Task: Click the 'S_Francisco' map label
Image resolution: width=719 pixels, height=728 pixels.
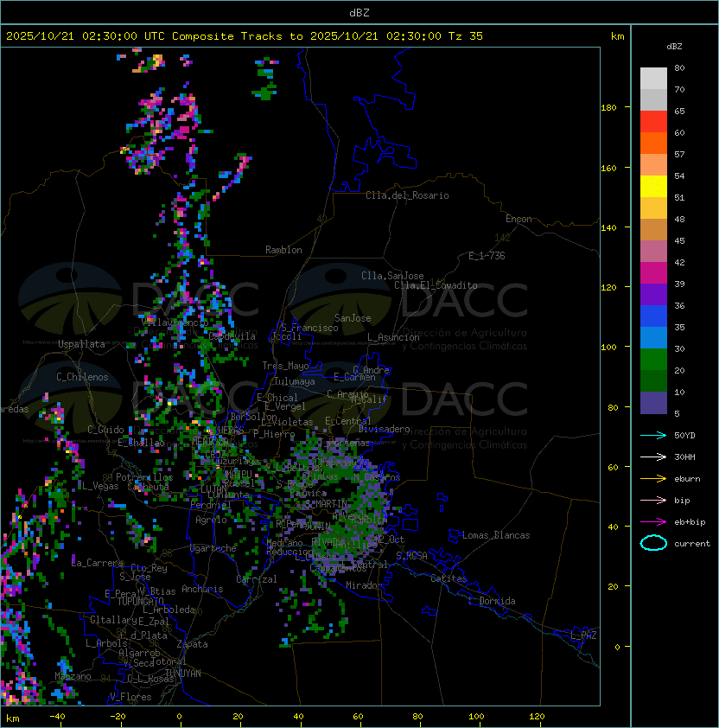Action: (x=309, y=328)
